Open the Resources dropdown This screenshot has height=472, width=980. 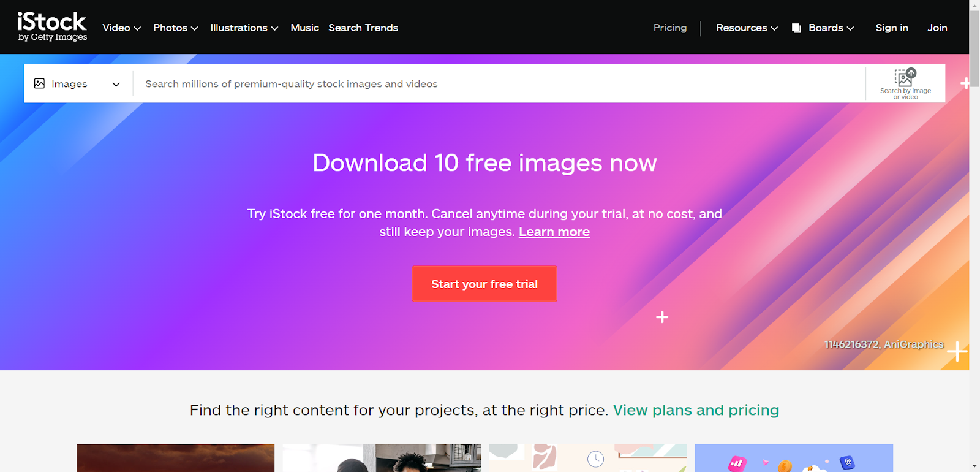pyautogui.click(x=747, y=28)
